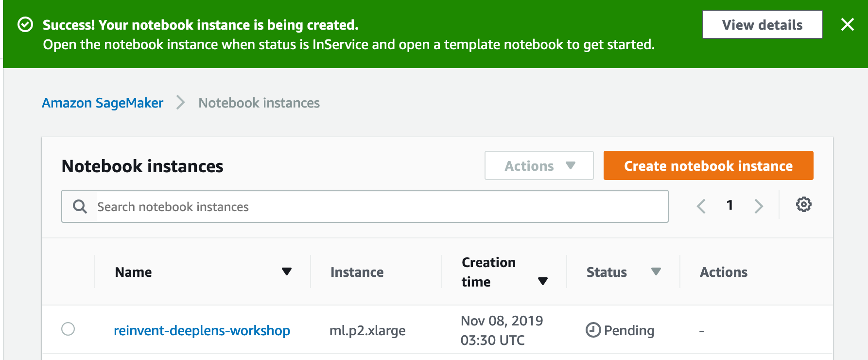Open the Actions dropdown menu

[x=539, y=165]
